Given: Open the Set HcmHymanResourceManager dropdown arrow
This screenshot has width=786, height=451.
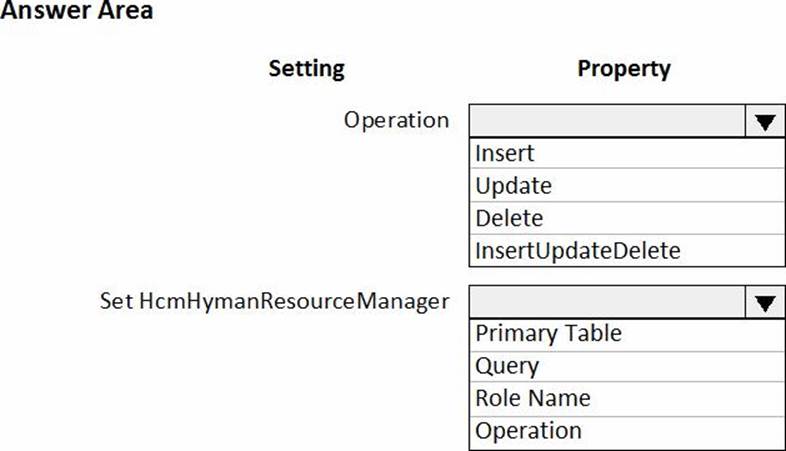Looking at the screenshot, I should 765,301.
